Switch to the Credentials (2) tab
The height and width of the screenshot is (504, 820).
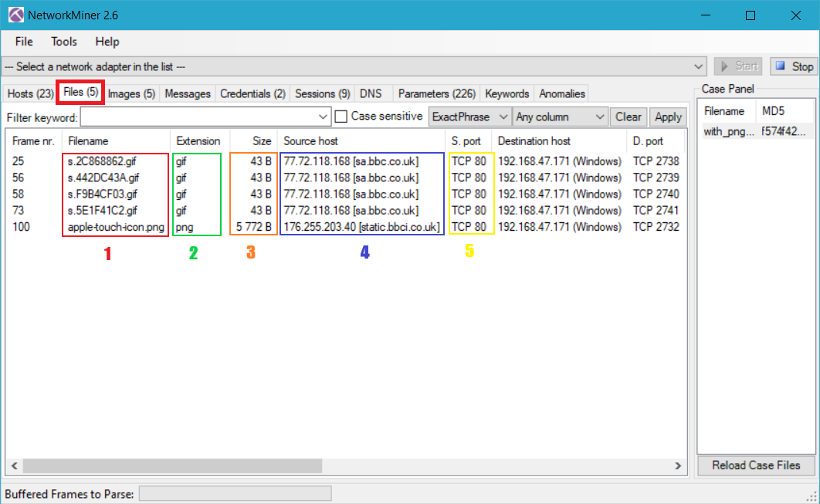[252, 93]
